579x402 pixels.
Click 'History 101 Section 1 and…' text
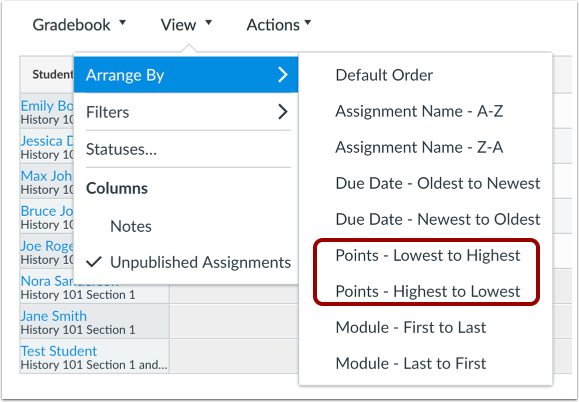coord(94,365)
